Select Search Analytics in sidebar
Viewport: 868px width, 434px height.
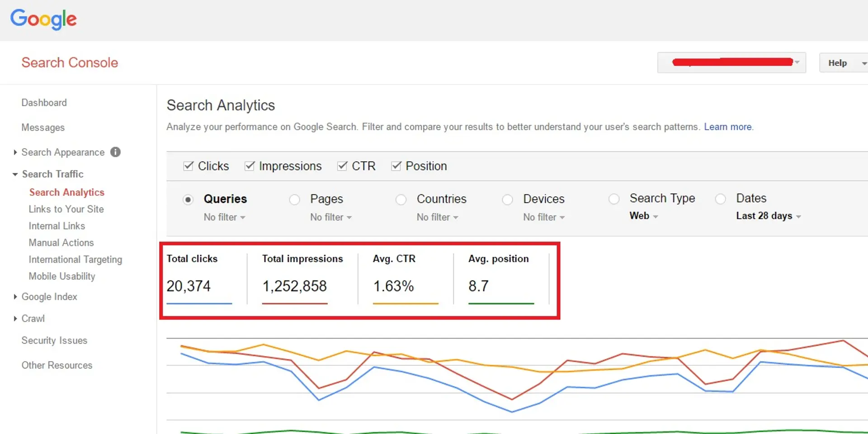[67, 192]
